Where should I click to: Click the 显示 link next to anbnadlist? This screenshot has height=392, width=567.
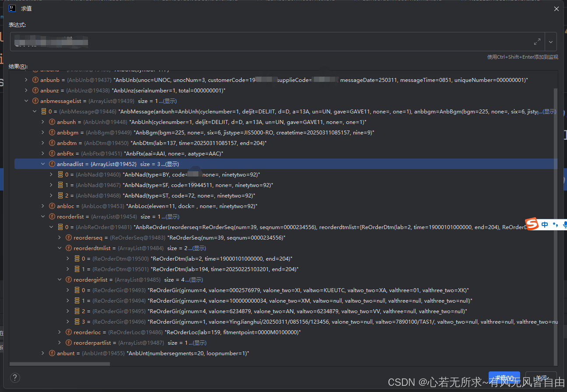(x=171, y=163)
